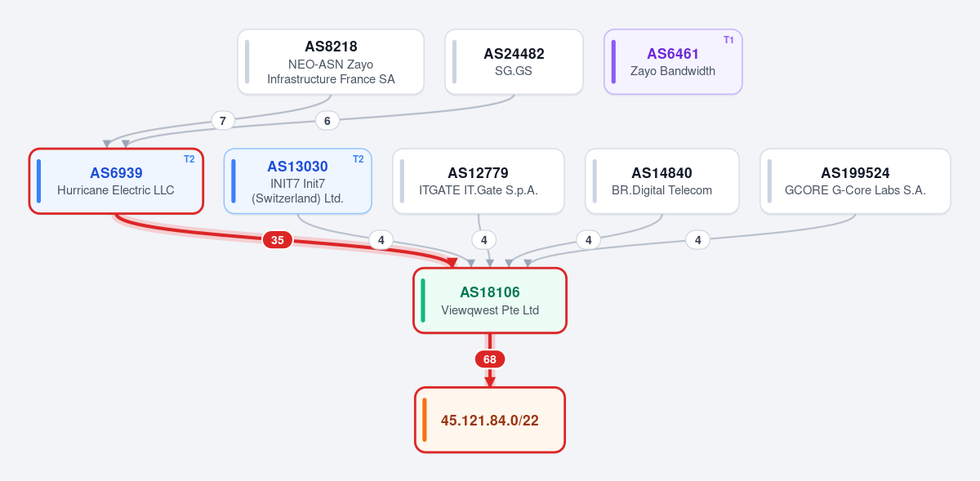Click the 4 label on AS199524 edge
Image resolution: width=980 pixels, height=481 pixels.
[x=697, y=240]
